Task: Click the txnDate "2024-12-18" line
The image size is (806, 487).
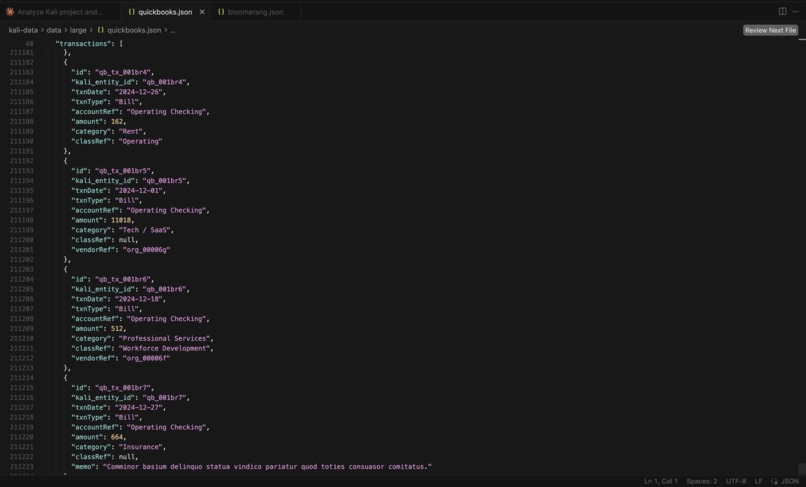Action: pyautogui.click(x=118, y=299)
